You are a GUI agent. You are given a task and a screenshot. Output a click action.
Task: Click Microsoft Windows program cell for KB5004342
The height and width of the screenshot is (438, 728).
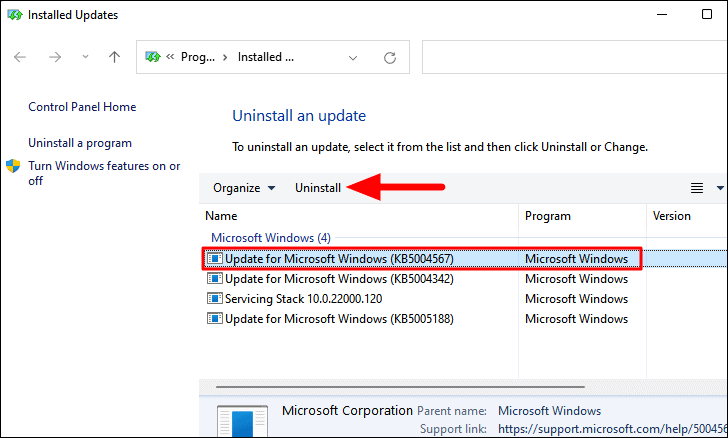click(x=576, y=279)
